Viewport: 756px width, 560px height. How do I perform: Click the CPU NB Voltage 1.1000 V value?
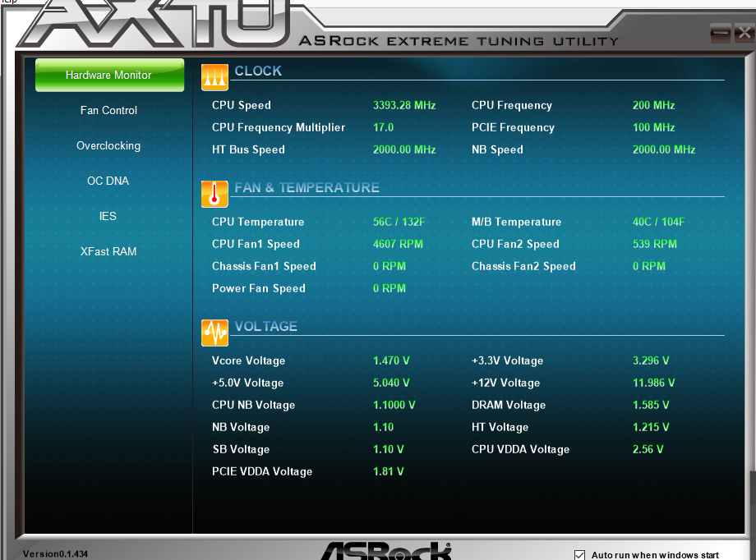(x=394, y=405)
